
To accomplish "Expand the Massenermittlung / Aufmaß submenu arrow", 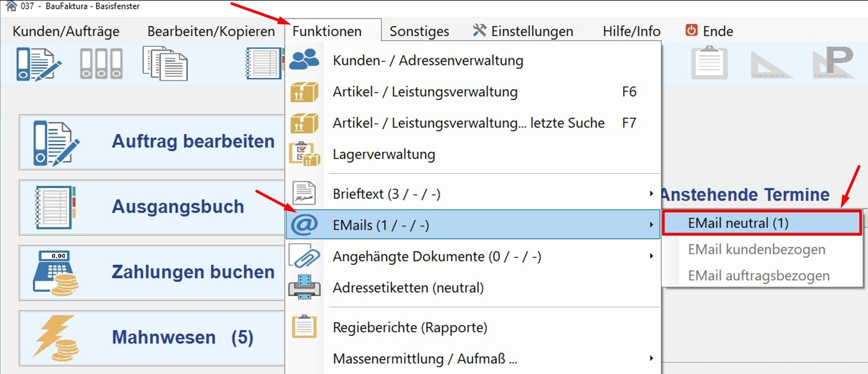I will (651, 358).
